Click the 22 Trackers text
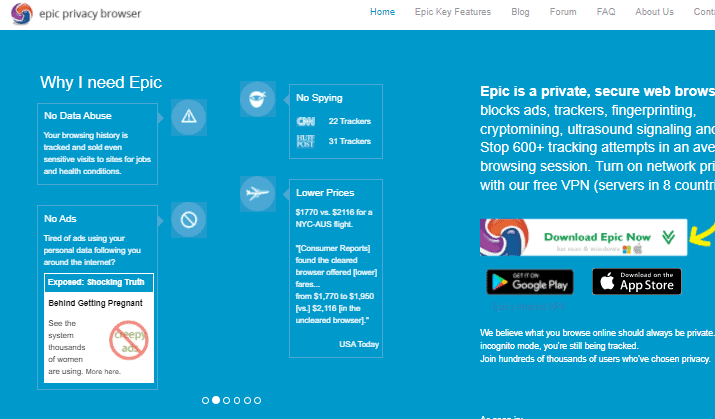The image size is (715, 419). coord(350,121)
